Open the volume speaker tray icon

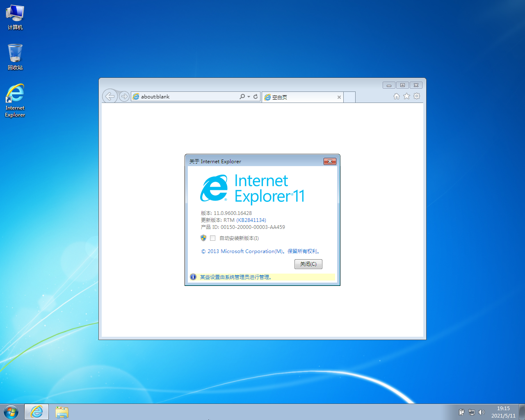tap(482, 412)
